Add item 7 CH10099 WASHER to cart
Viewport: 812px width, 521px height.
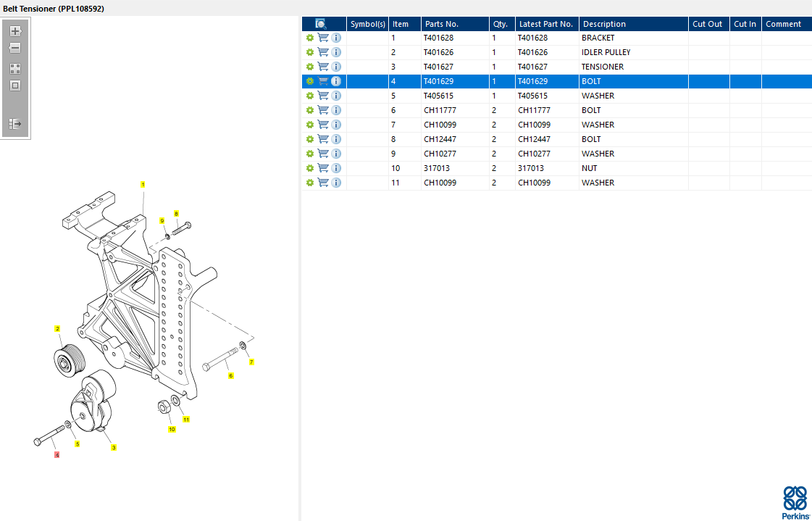click(x=323, y=125)
